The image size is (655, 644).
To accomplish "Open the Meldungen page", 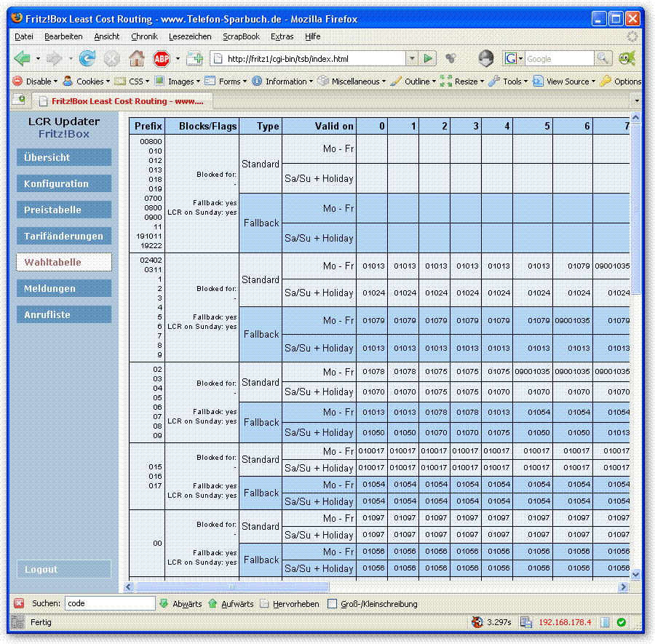I will tap(64, 289).
